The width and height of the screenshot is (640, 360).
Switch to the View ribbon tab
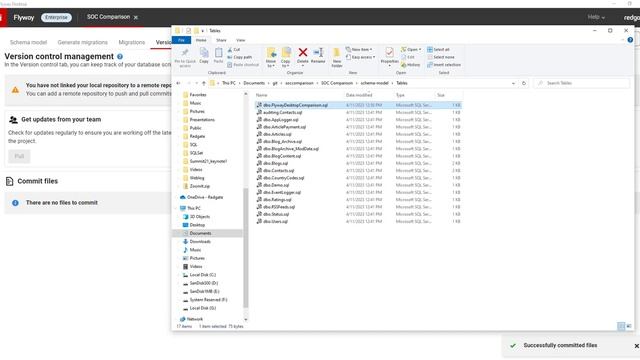(x=241, y=40)
